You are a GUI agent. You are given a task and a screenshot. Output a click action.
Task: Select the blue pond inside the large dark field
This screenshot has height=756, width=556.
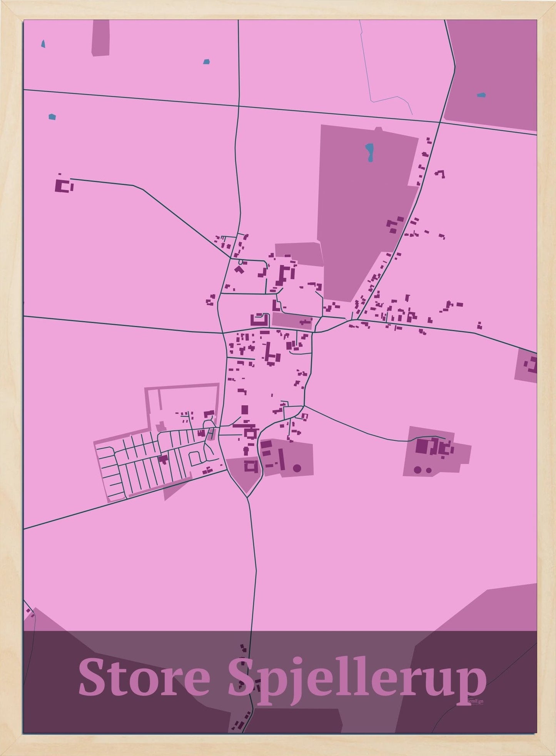tap(369, 152)
